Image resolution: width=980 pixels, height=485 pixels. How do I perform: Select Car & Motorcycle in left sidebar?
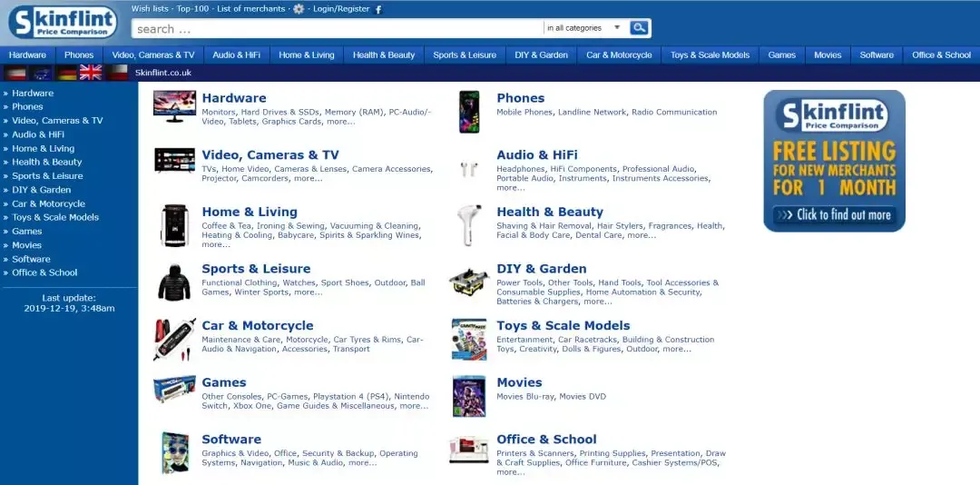point(48,203)
